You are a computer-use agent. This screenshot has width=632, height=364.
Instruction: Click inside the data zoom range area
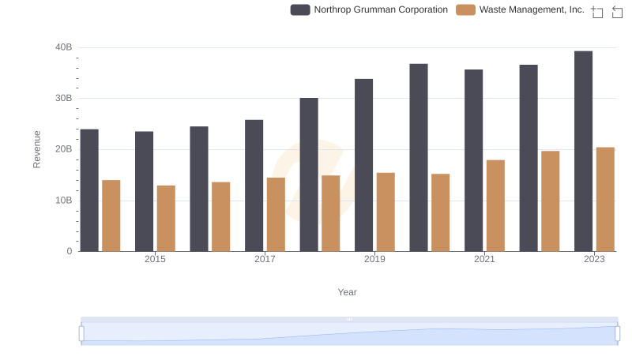[349, 334]
